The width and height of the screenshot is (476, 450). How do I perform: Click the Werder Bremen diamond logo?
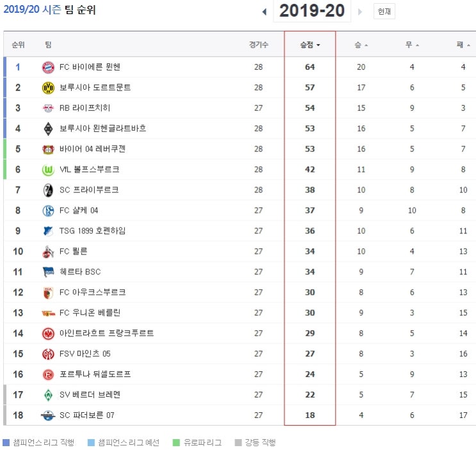48,395
